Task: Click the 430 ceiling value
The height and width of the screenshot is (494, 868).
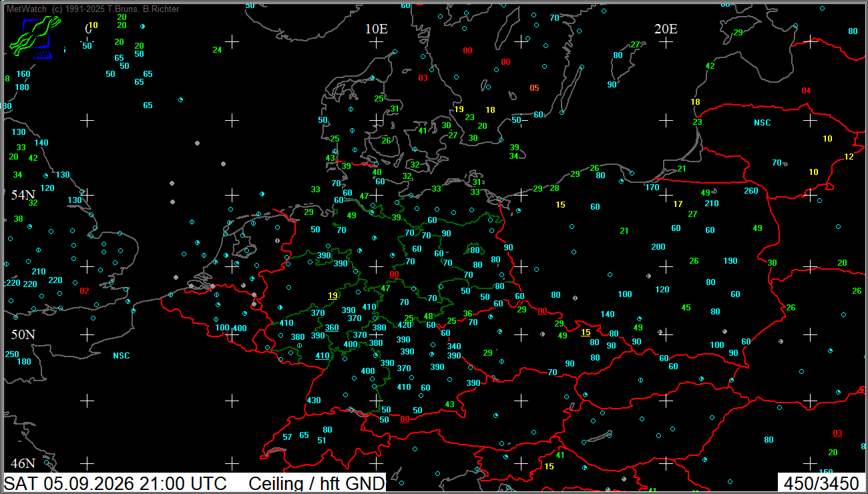Action: click(314, 401)
